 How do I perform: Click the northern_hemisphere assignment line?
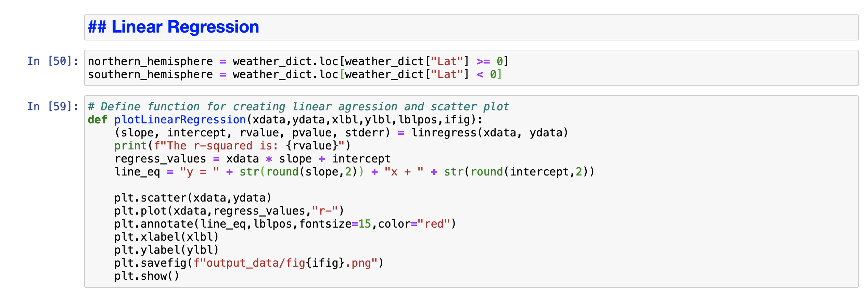click(298, 61)
